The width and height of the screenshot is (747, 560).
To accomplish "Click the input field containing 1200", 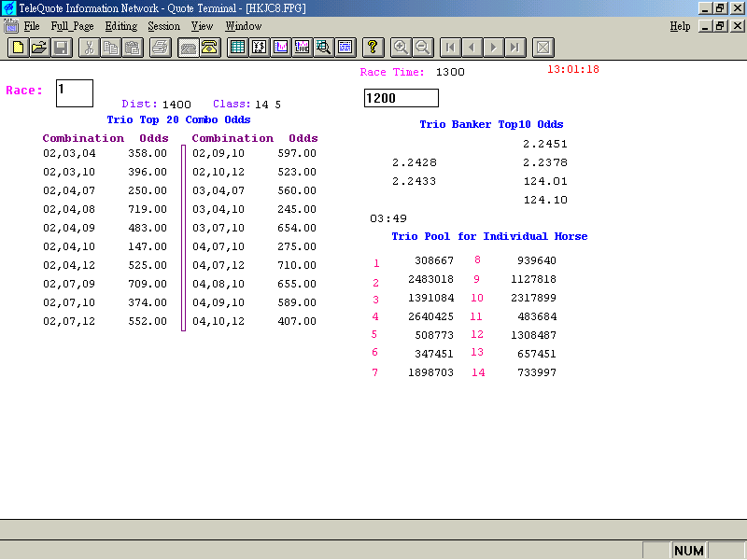I will [x=402, y=98].
